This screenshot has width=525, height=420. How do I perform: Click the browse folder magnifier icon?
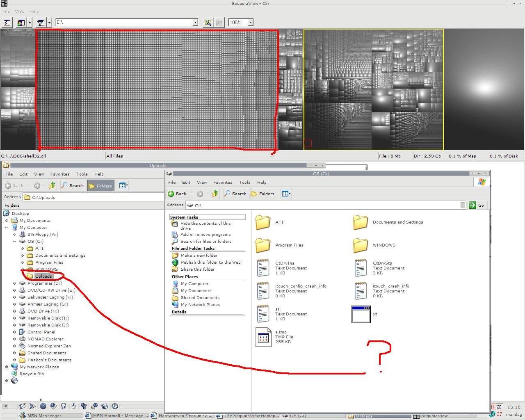click(x=208, y=23)
